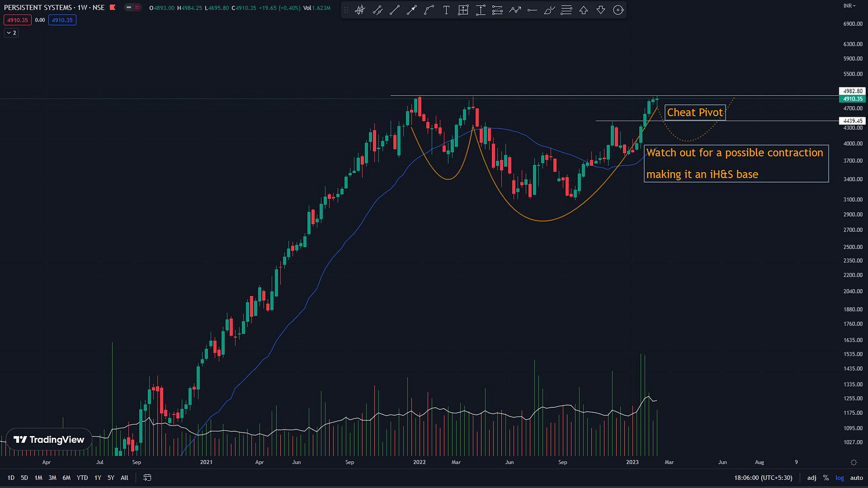Click the 2021 label on time axis
This screenshot has width=868, height=488.
[x=206, y=462]
